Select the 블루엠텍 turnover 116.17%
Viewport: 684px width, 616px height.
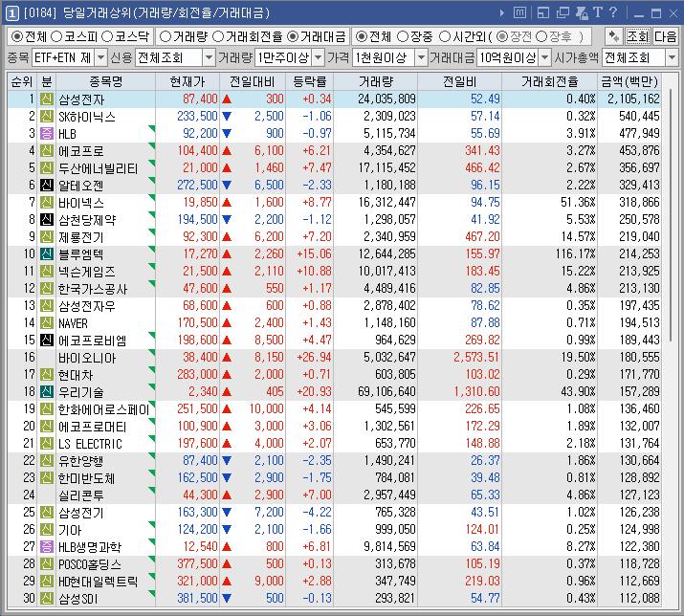(x=575, y=253)
